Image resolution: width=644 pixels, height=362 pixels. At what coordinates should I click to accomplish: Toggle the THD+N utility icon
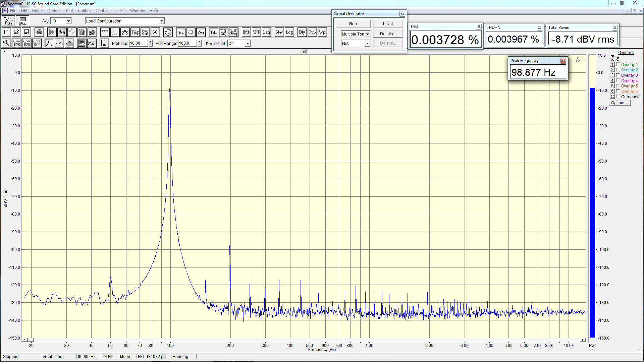[x=224, y=32]
